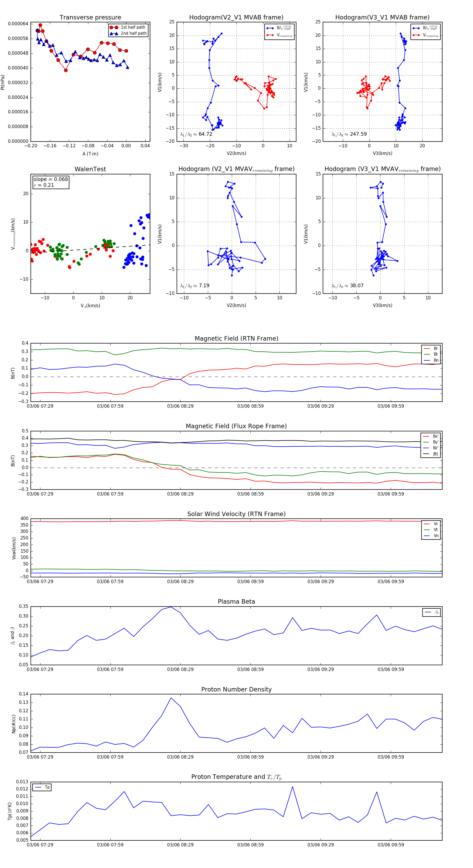Click the eigenvalue ratio 38.07 annotation
Viewport: 473px width, 868px height.
point(347,286)
